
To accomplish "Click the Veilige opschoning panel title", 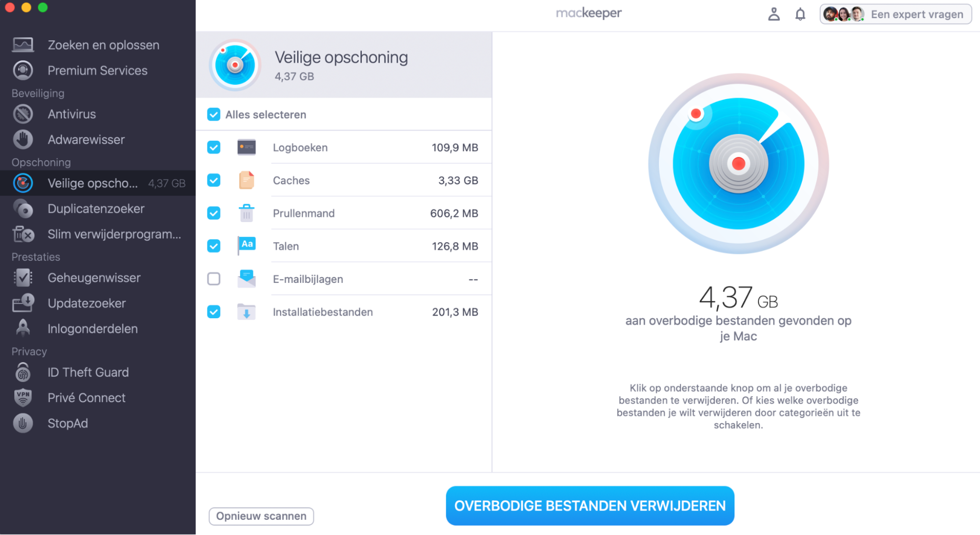I will pyautogui.click(x=341, y=57).
